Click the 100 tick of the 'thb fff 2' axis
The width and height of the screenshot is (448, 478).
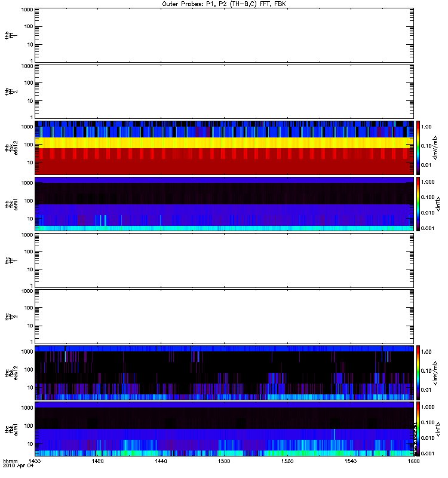point(28,83)
